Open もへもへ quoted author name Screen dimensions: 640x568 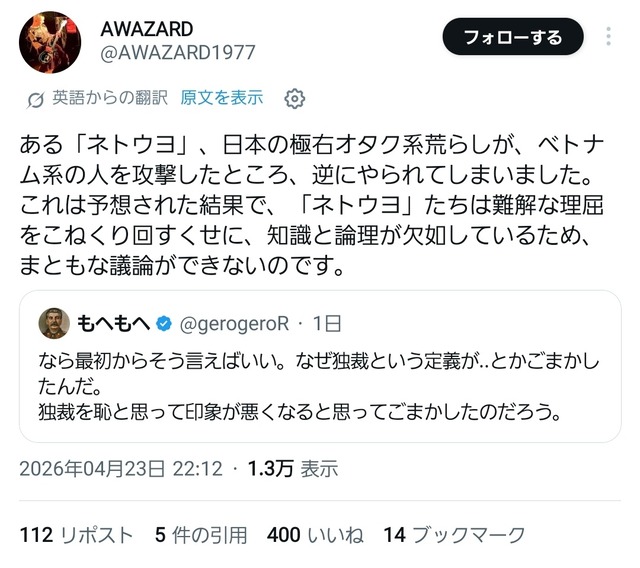click(x=113, y=324)
